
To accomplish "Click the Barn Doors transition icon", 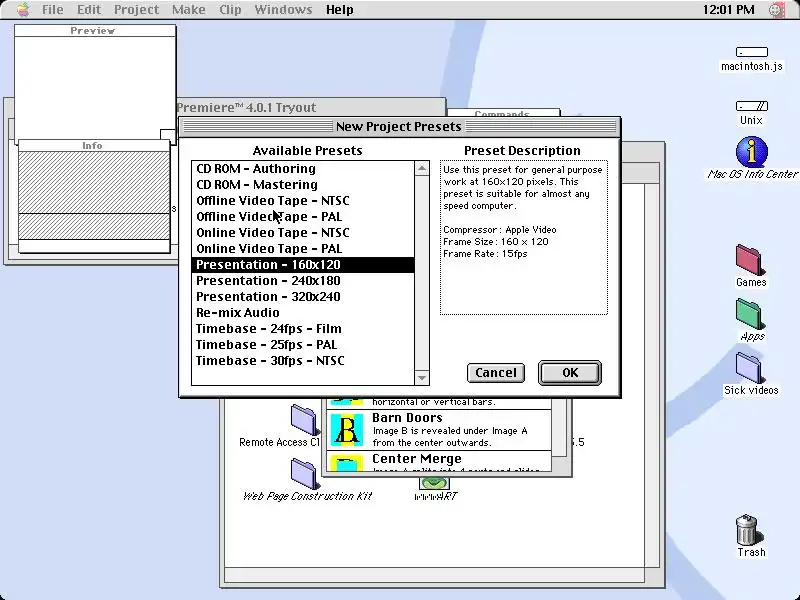I will pos(347,430).
